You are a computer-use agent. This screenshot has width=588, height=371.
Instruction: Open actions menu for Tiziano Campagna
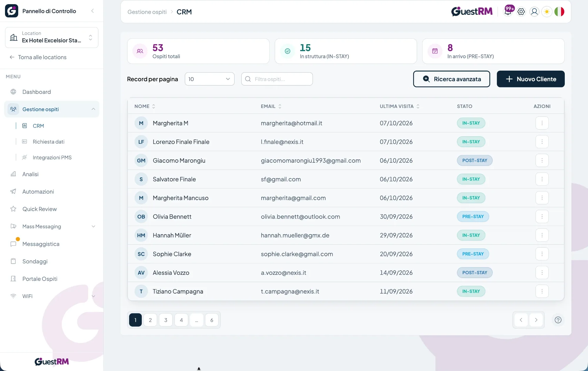click(x=542, y=291)
